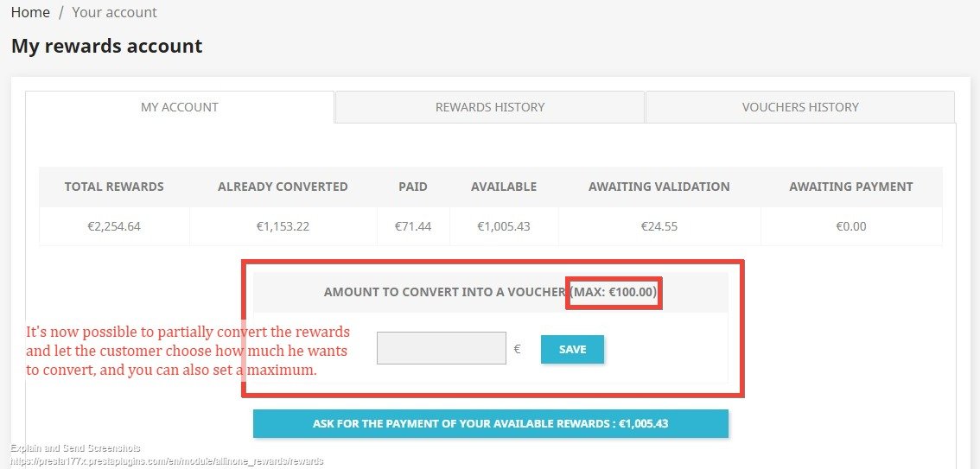Click the Paid column header
This screenshot has width=980, height=469.
pyautogui.click(x=413, y=187)
